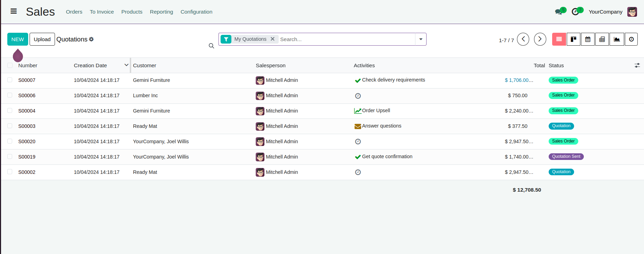
Task: Tick the checkbox for order S00003
Action: (10, 126)
